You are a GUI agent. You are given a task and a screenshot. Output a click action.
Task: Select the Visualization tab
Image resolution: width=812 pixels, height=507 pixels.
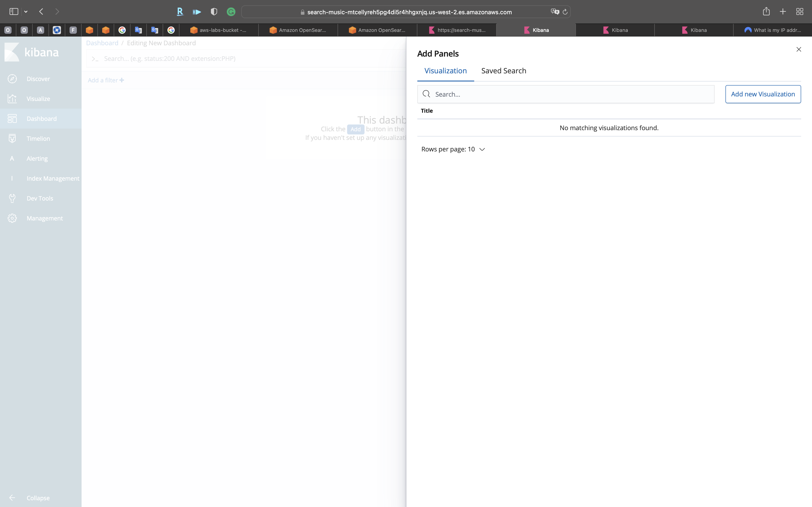click(445, 71)
